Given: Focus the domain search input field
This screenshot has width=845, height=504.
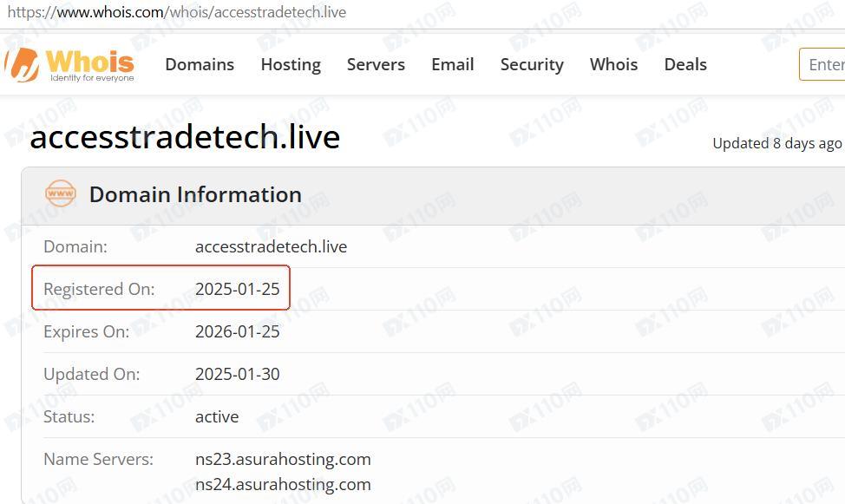Looking at the screenshot, I should point(822,65).
